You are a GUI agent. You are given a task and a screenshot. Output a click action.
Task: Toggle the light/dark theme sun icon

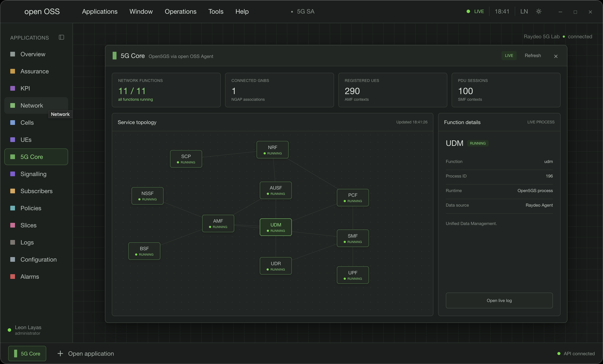click(539, 12)
